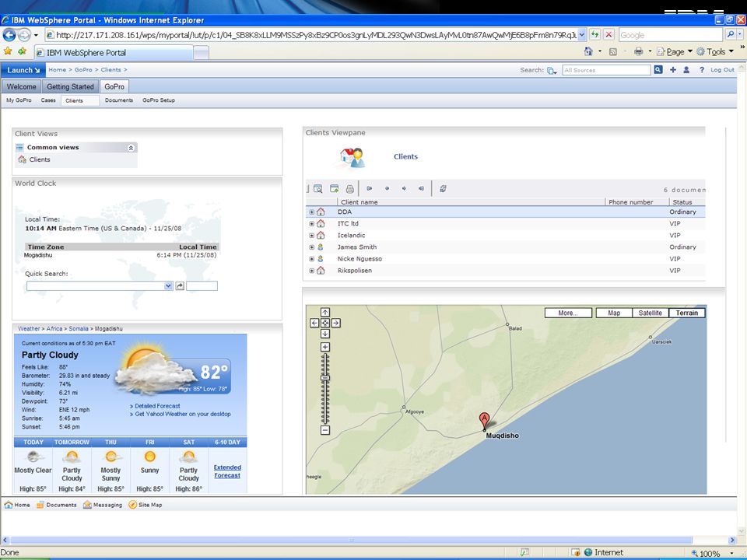
Task: Click the map zoom slider handle
Action: tap(325, 378)
